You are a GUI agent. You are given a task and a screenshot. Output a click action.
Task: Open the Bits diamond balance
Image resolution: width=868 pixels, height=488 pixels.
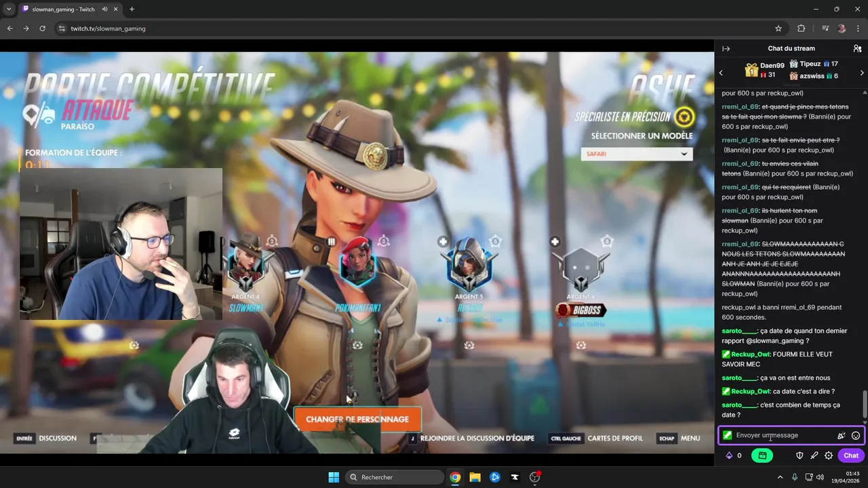coord(734,455)
